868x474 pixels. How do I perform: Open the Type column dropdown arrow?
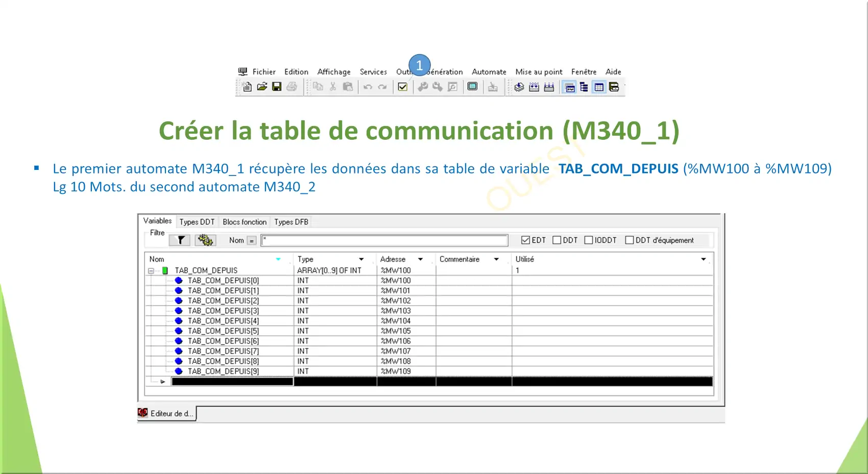point(361,259)
